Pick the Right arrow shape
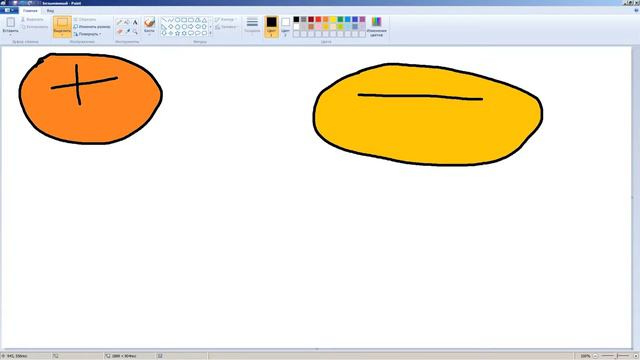The image size is (640, 360). pyautogui.click(x=191, y=27)
